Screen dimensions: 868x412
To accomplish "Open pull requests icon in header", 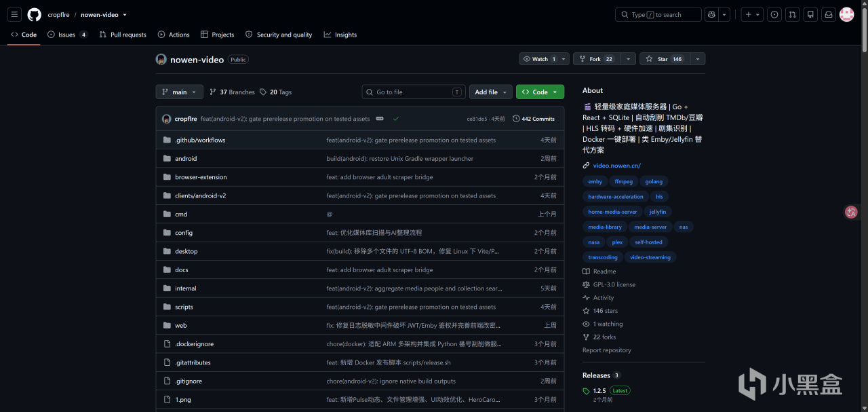I will coord(792,14).
